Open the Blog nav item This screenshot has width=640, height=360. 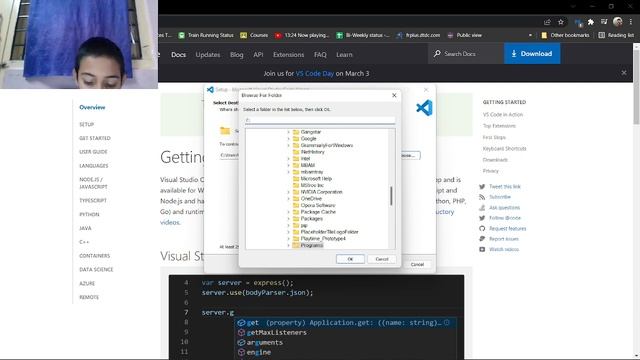pyautogui.click(x=236, y=54)
